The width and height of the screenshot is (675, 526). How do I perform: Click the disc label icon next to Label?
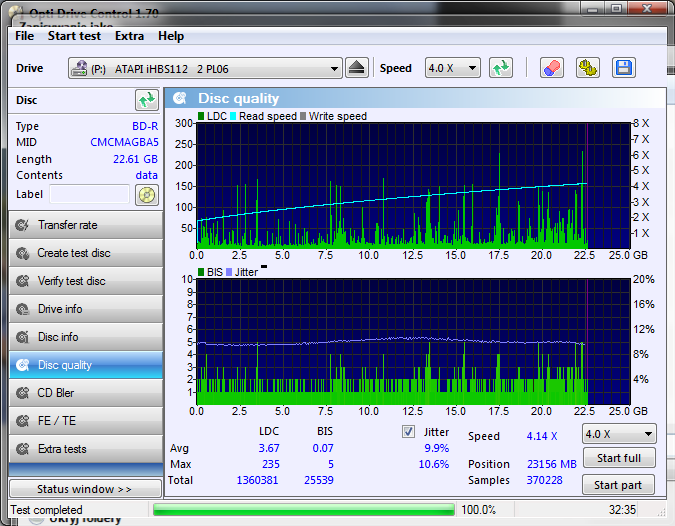pos(147,195)
